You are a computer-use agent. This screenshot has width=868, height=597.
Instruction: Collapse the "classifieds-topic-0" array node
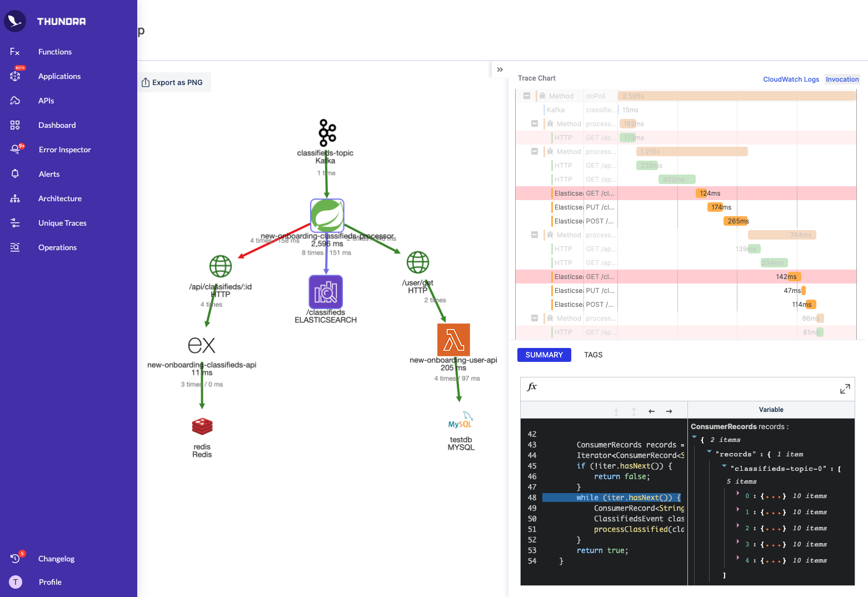click(x=724, y=466)
